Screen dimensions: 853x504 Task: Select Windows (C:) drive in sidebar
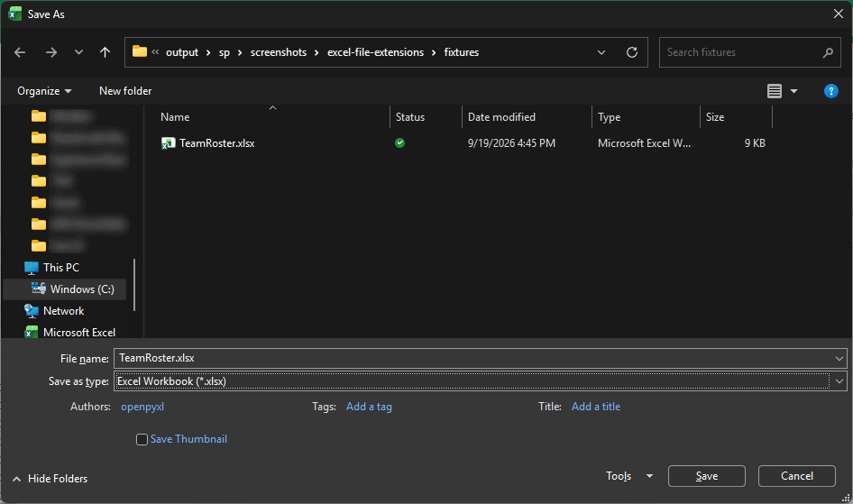65,289
